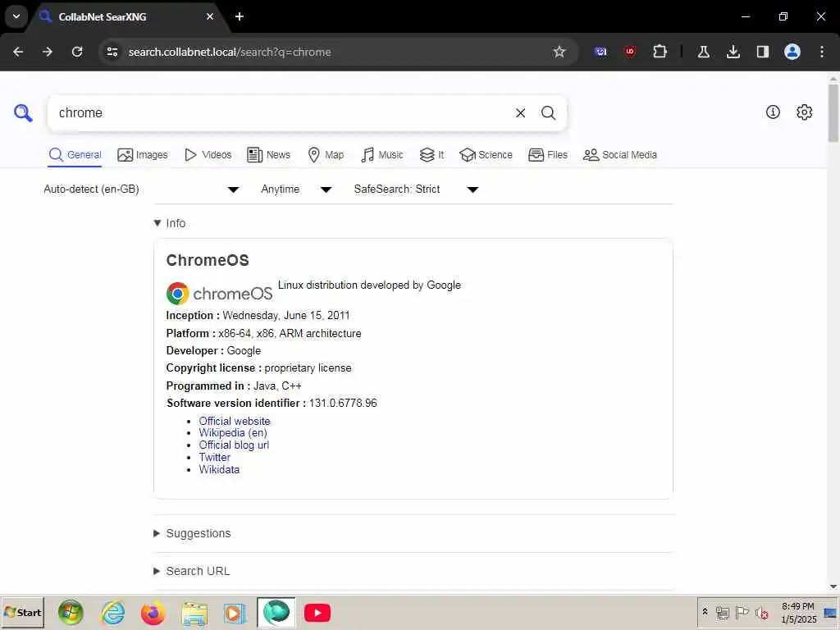Open browser Downloads icon
This screenshot has width=840, height=630.
[733, 52]
